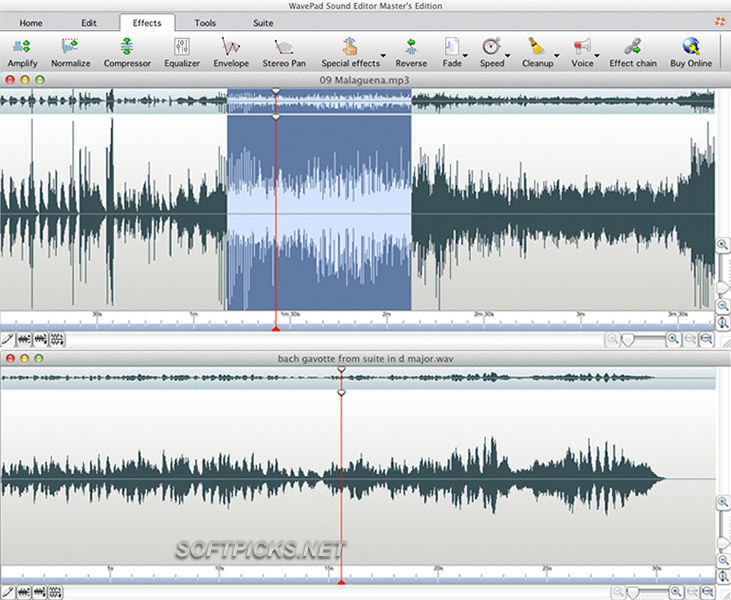Expand the Voice dropdown arrow
The height and width of the screenshot is (600, 731).
coord(597,56)
